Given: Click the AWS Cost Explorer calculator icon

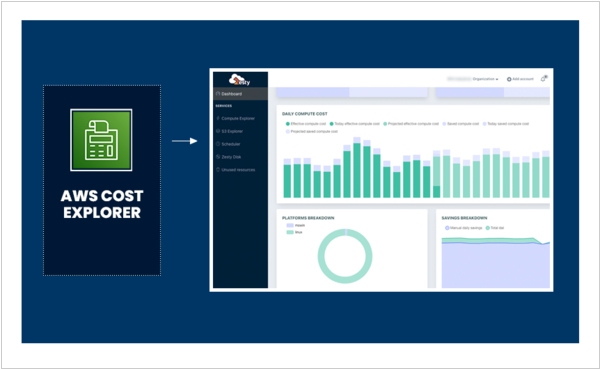Looking at the screenshot, I should click(101, 140).
